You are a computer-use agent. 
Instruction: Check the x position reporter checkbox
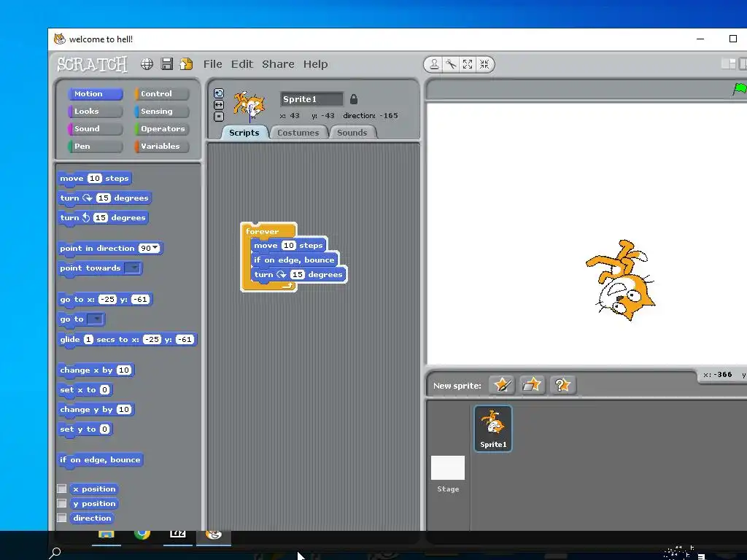pos(62,489)
